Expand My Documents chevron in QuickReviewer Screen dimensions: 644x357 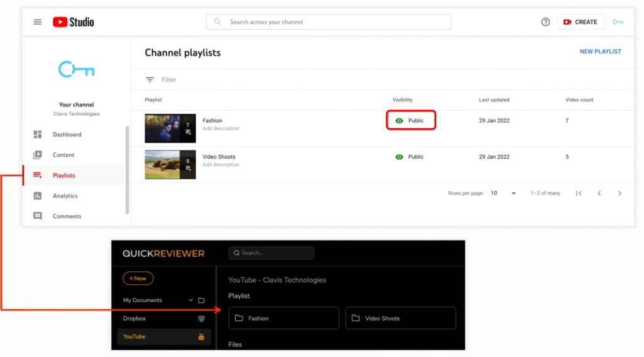pos(191,300)
